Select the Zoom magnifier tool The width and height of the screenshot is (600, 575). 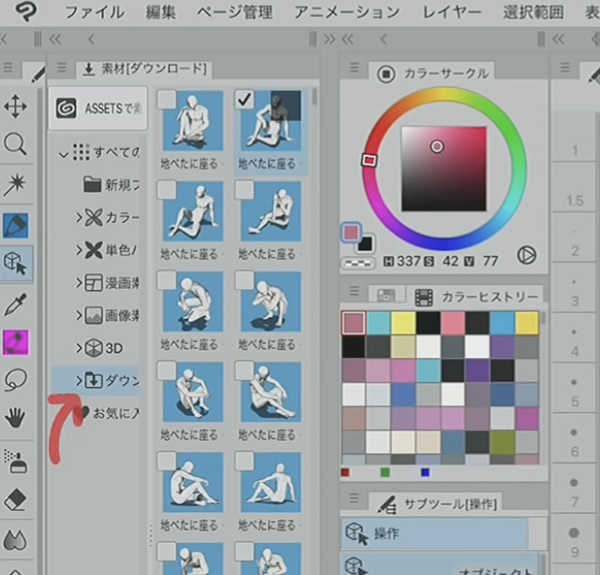16,144
